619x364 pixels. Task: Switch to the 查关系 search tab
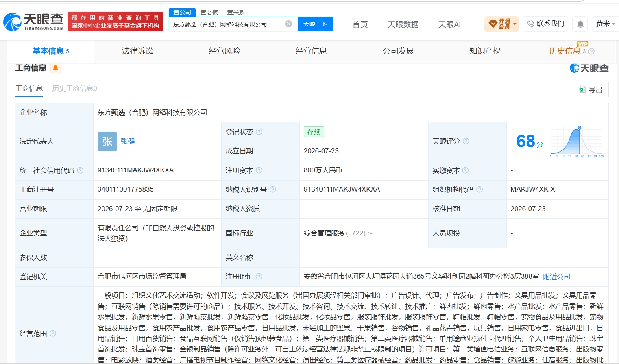pyautogui.click(x=236, y=12)
